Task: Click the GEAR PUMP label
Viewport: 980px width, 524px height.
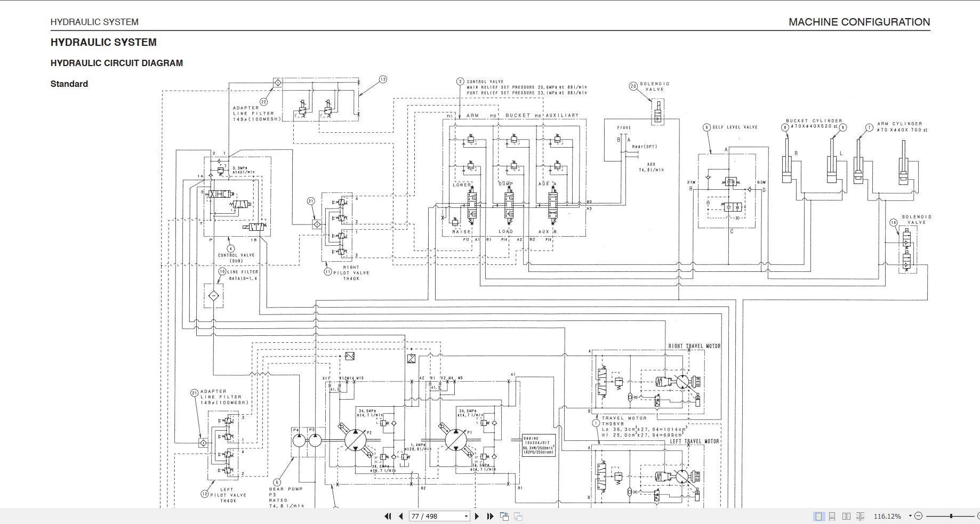Action: pyautogui.click(x=285, y=489)
